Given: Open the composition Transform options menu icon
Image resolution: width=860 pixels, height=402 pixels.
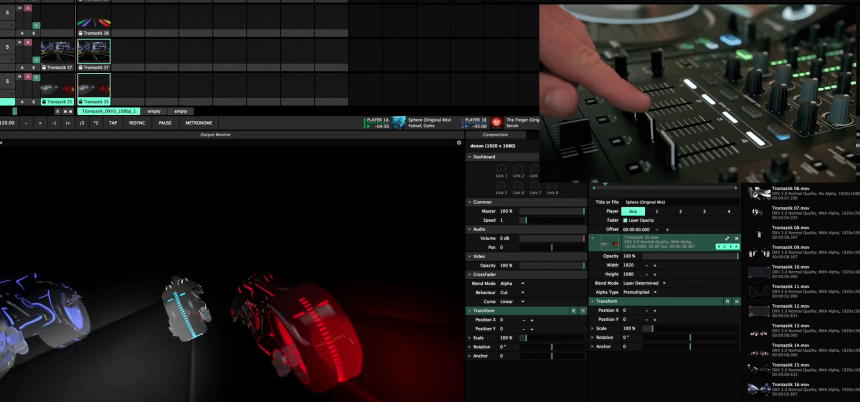Looking at the screenshot, I should coord(582,311).
